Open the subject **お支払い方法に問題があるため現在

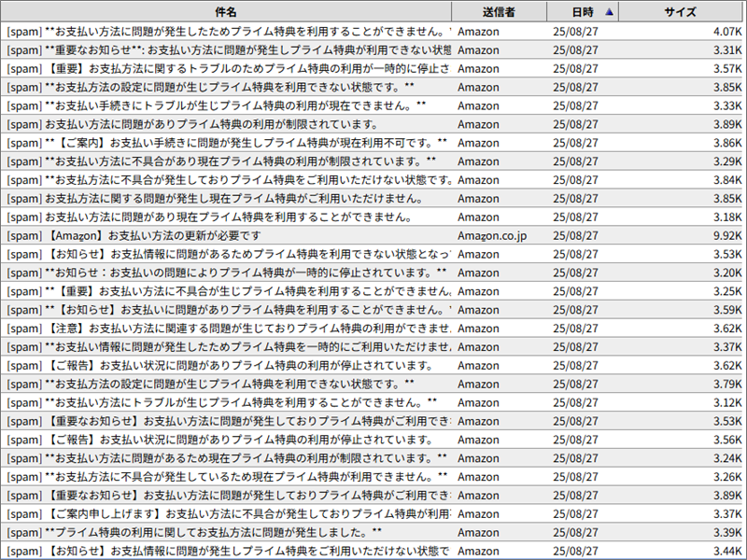coord(227,458)
